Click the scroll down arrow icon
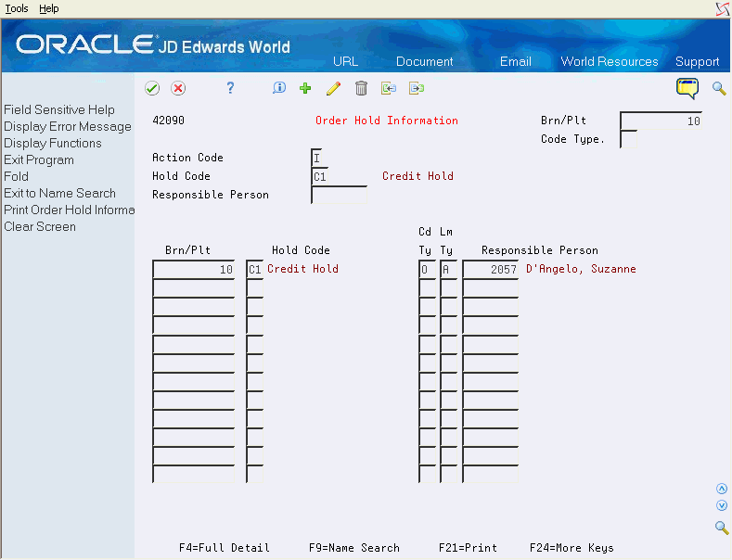Screen dimensions: 732x560 point(722,505)
